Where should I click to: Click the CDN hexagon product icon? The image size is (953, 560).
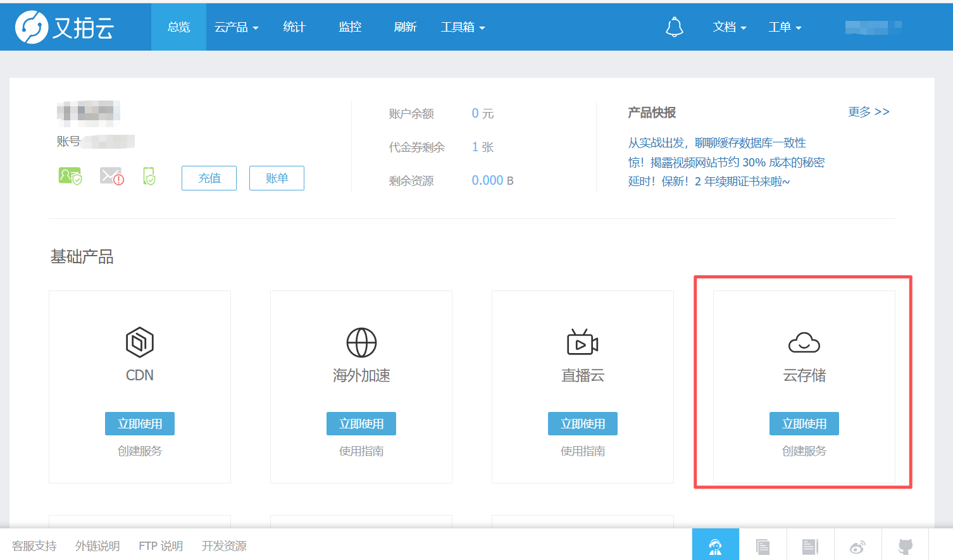(140, 342)
